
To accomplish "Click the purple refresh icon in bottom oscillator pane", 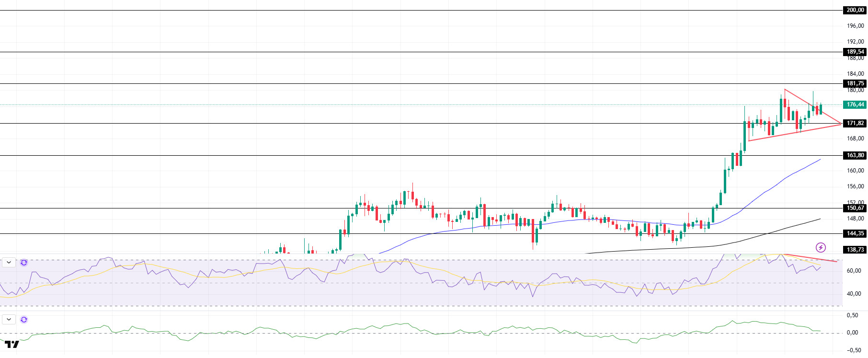I will coord(24,319).
